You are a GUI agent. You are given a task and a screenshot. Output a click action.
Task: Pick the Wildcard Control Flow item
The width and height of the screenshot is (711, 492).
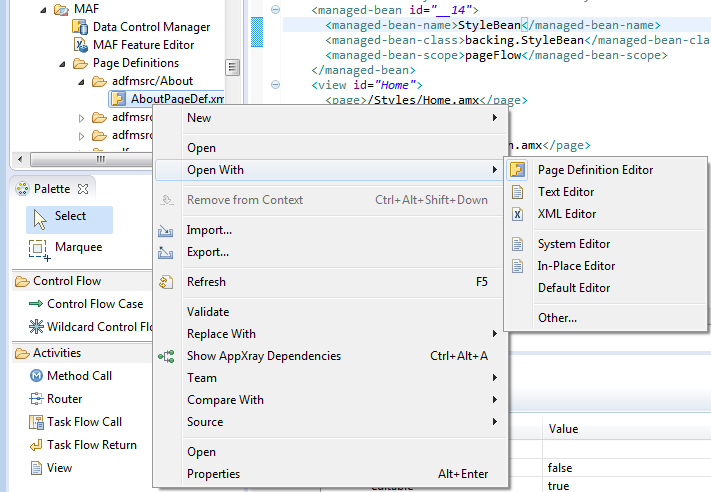[x=91, y=326]
